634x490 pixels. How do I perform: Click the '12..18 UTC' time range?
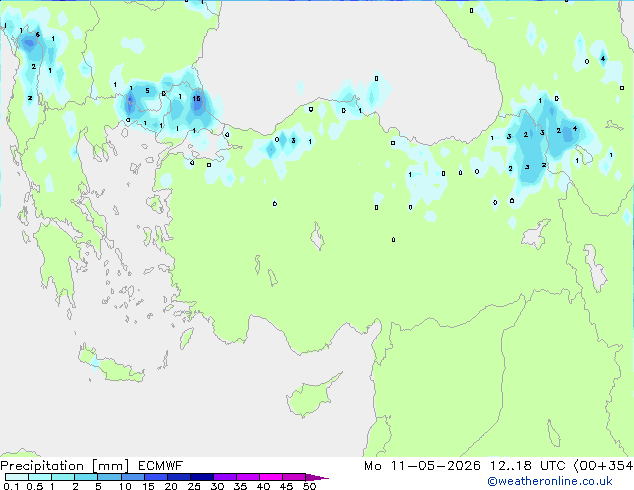pos(528,466)
